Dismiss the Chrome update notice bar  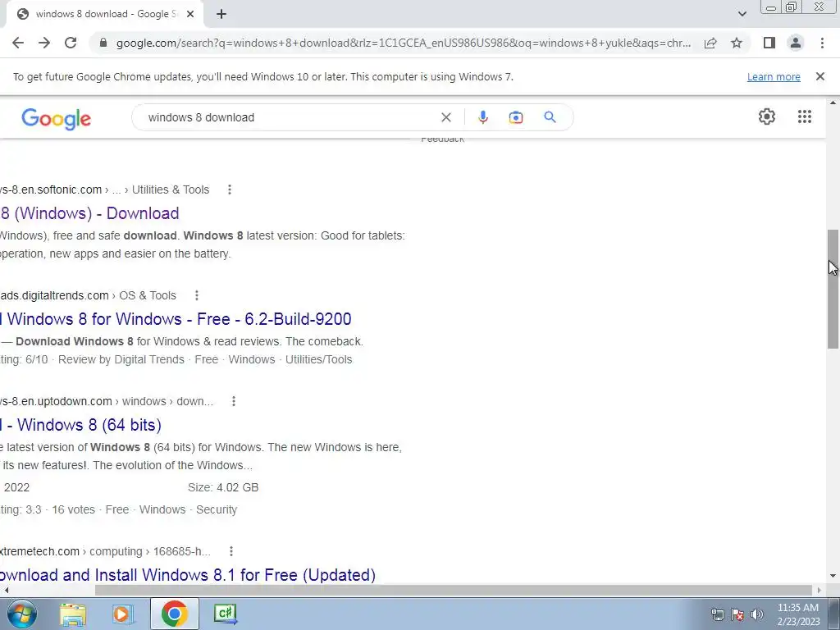[819, 76]
